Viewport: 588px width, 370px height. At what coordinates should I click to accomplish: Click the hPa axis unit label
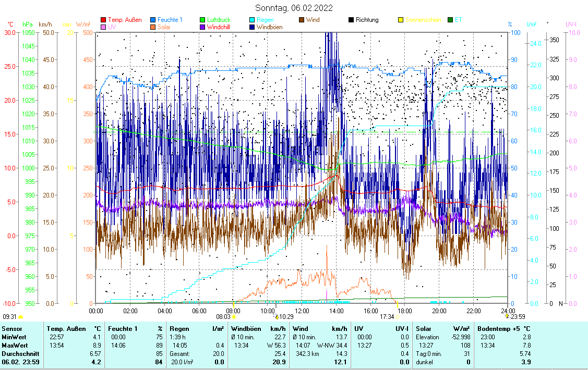27,24
